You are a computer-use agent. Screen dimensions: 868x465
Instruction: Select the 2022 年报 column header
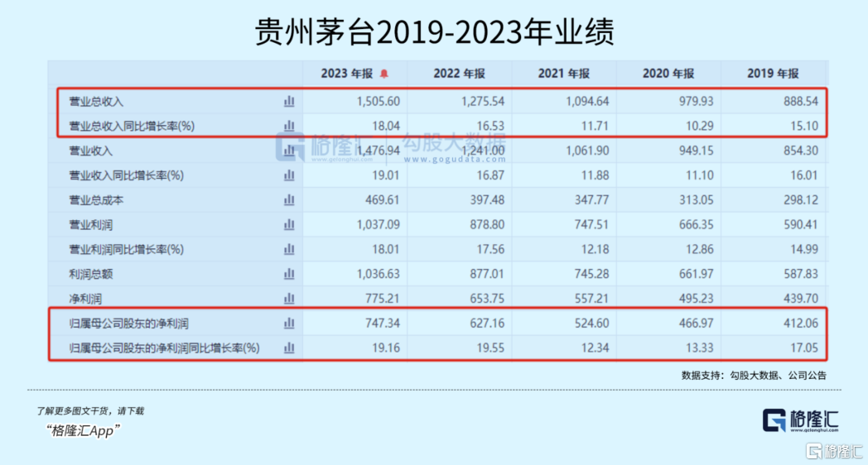pos(459,74)
